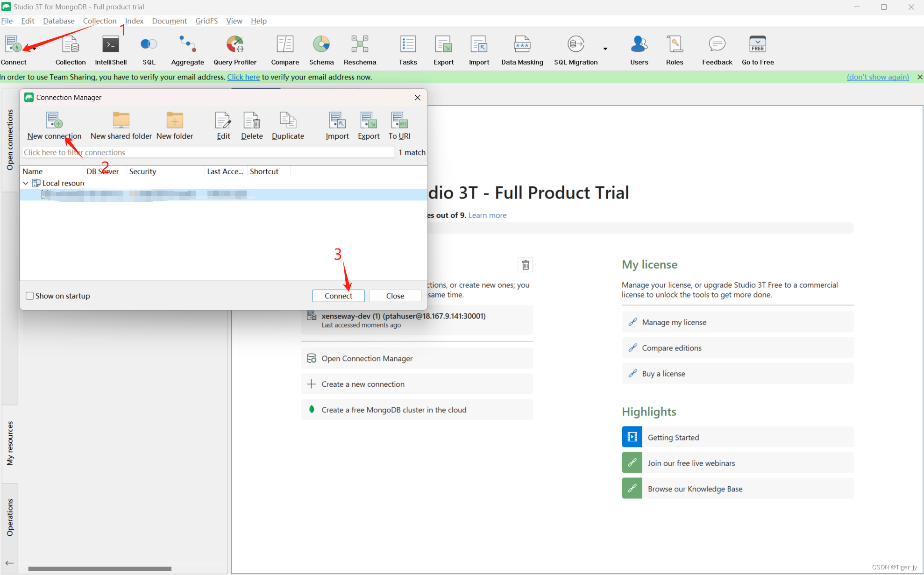Image resolution: width=924 pixels, height=575 pixels.
Task: Click the Connect button in dialog
Action: tap(338, 296)
